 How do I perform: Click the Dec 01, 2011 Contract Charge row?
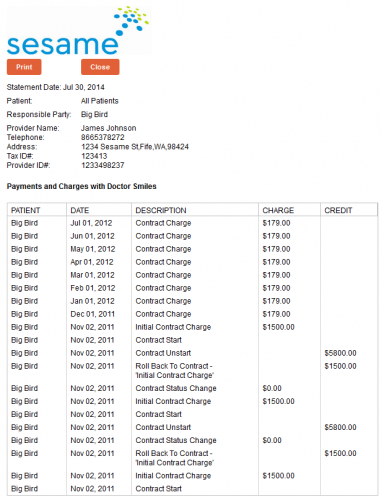click(193, 314)
